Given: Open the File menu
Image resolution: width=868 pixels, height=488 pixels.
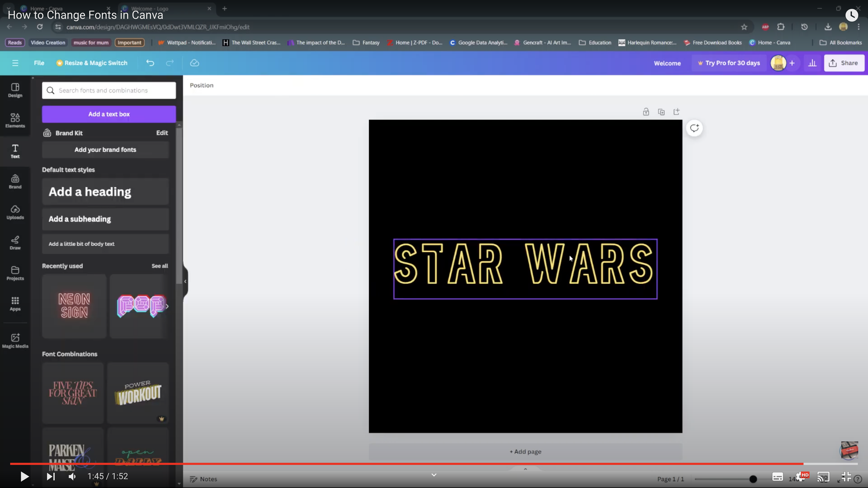Looking at the screenshot, I should [x=39, y=63].
